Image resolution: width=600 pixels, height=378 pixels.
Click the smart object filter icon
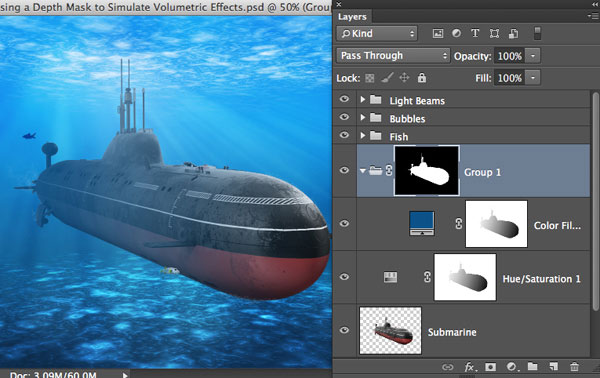pyautogui.click(x=514, y=34)
